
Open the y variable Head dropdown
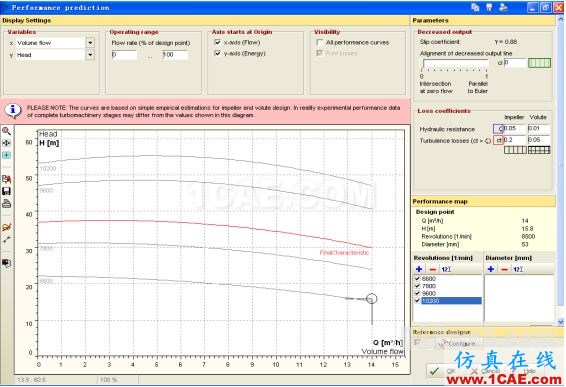pyautogui.click(x=90, y=55)
